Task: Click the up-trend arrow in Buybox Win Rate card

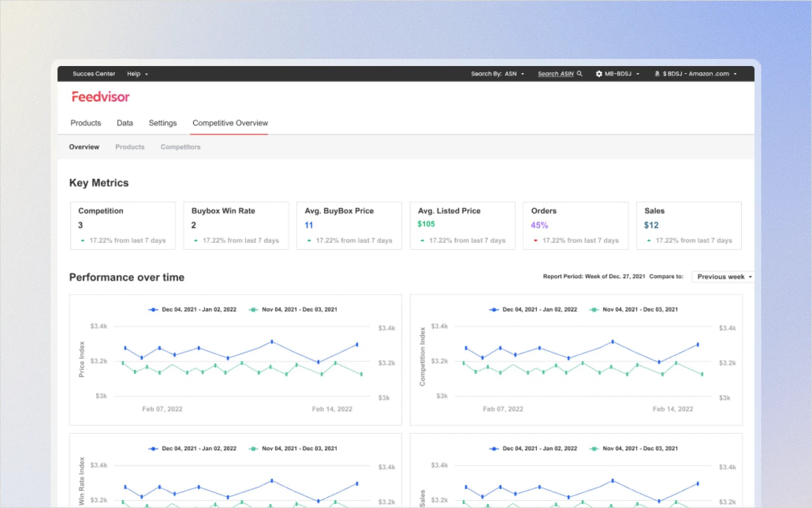Action: (195, 241)
